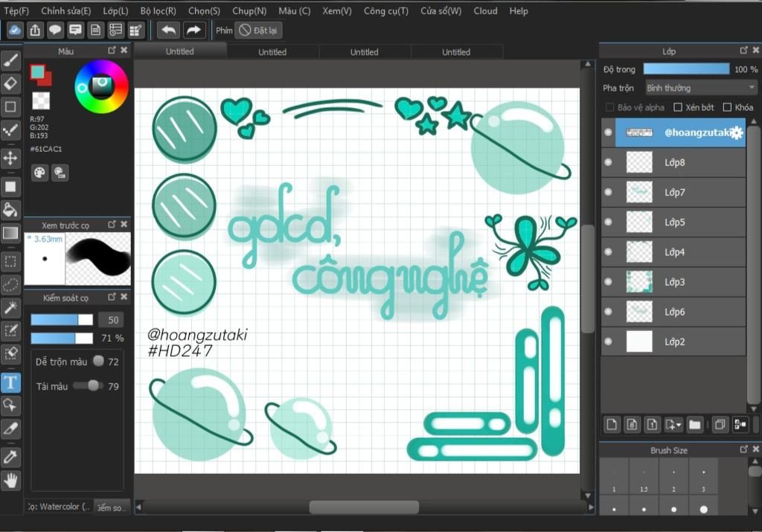Undock the Kiểm soát cọ panel

tap(112, 296)
